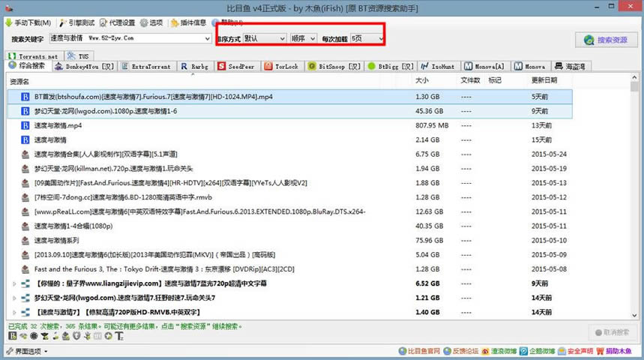This screenshot has height=360, width=644.
Task: Click the SeedPeer tab icon
Action: point(221,66)
